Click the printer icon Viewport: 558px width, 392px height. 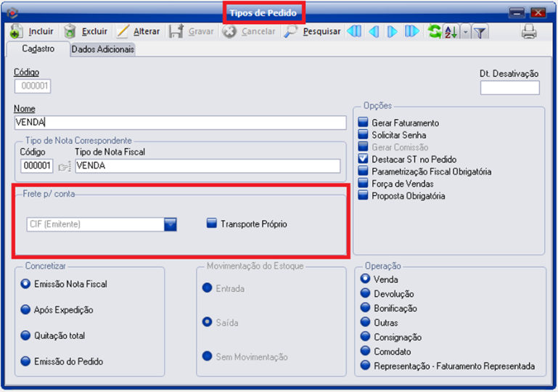click(x=529, y=32)
